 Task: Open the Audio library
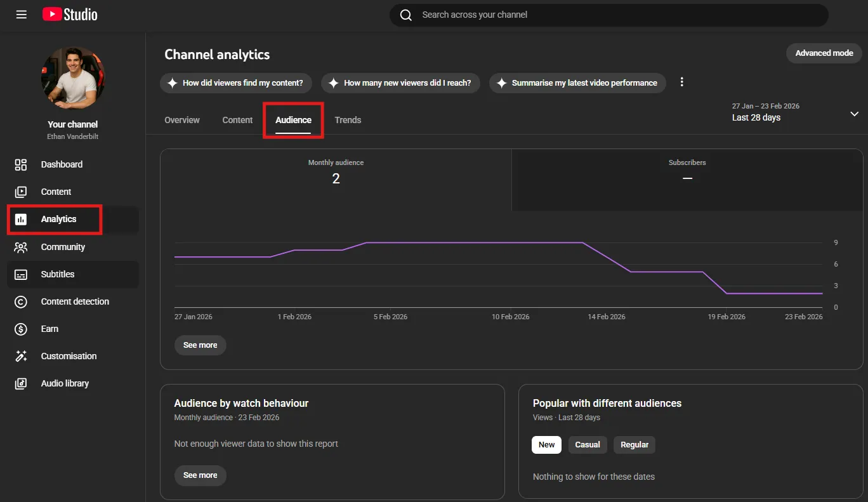click(x=65, y=383)
